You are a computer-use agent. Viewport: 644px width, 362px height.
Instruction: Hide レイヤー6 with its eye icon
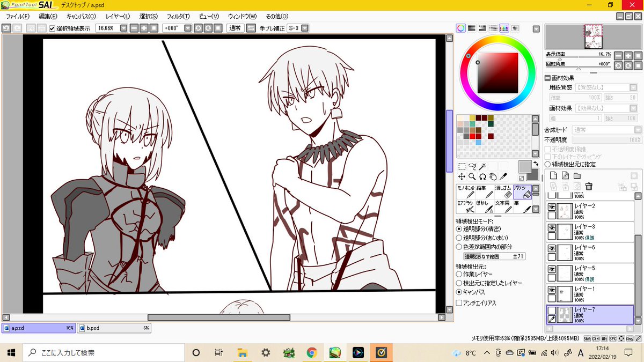tap(551, 248)
